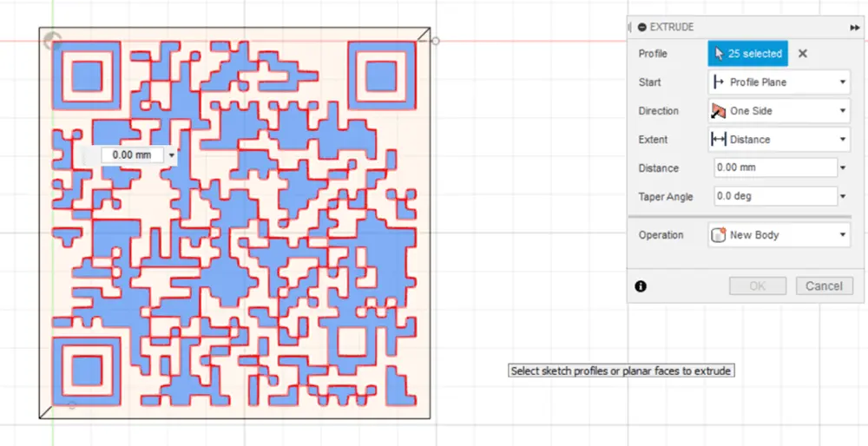Click the bottom-left QR finder pattern center square
The width and height of the screenshot is (868, 446).
[86, 371]
